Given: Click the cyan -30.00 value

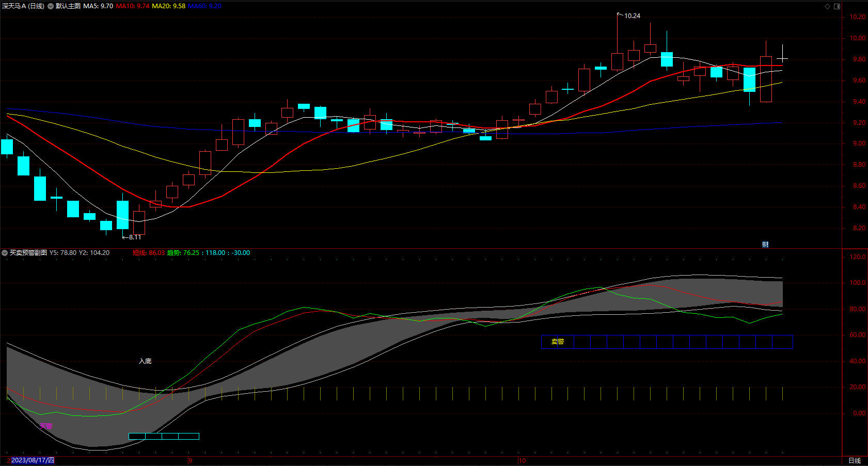Looking at the screenshot, I should point(241,253).
